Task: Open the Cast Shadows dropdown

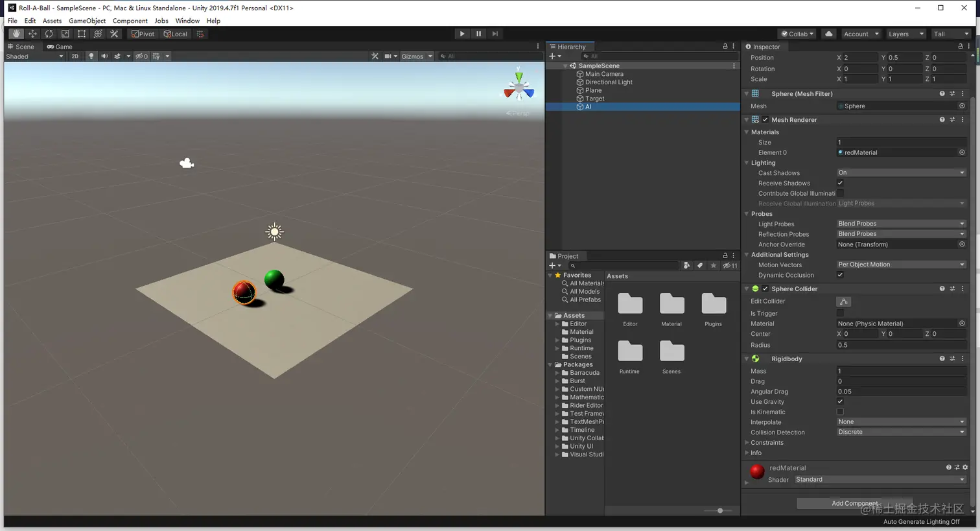Action: click(901, 172)
